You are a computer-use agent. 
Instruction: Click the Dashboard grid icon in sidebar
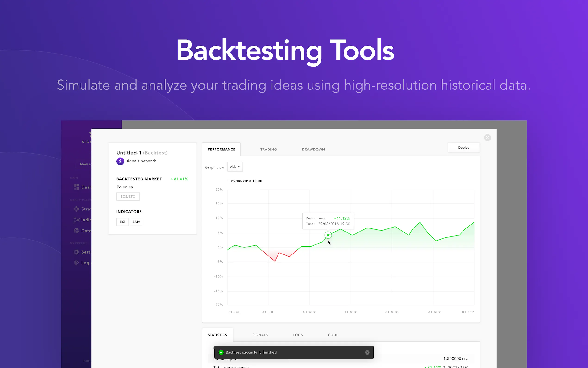pyautogui.click(x=76, y=187)
